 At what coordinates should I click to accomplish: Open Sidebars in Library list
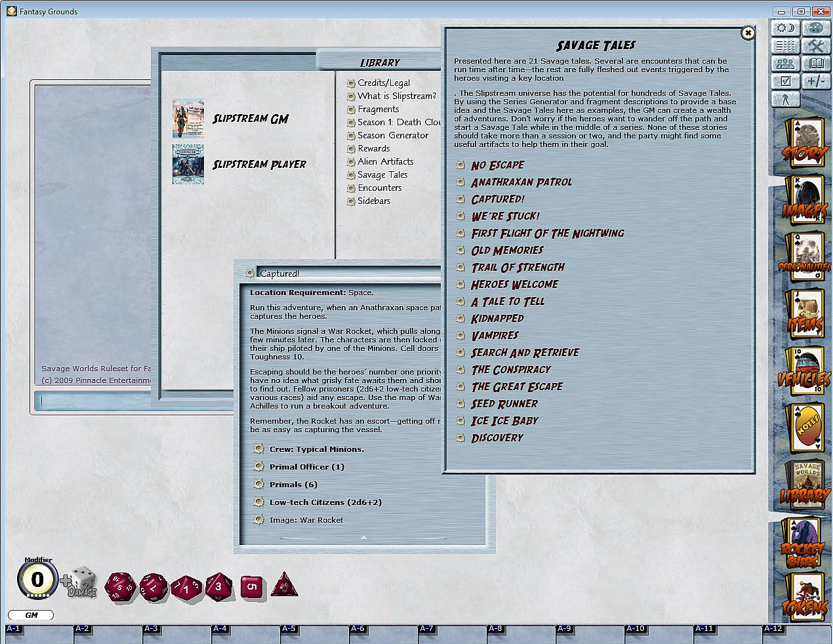(x=373, y=201)
